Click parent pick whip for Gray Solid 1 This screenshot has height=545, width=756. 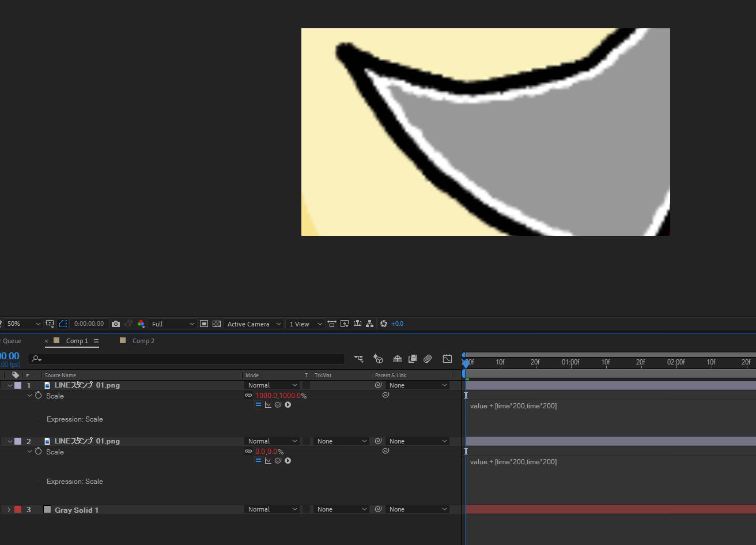click(378, 509)
